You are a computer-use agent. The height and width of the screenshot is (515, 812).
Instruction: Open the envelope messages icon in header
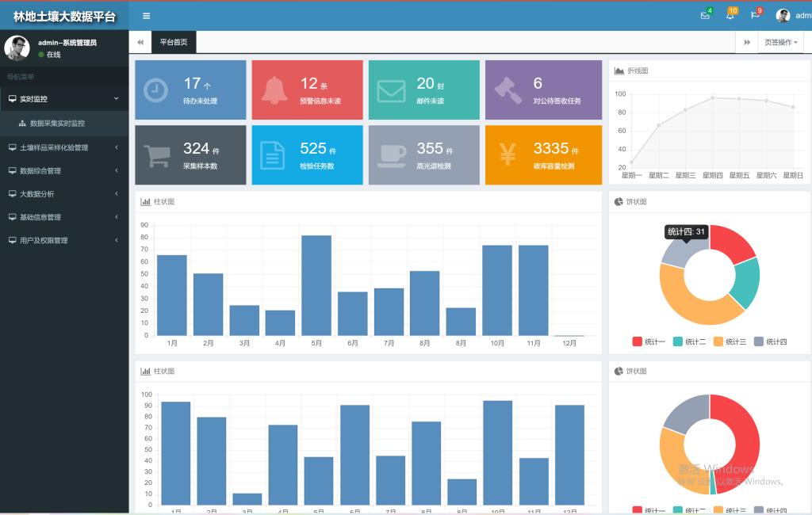point(705,16)
